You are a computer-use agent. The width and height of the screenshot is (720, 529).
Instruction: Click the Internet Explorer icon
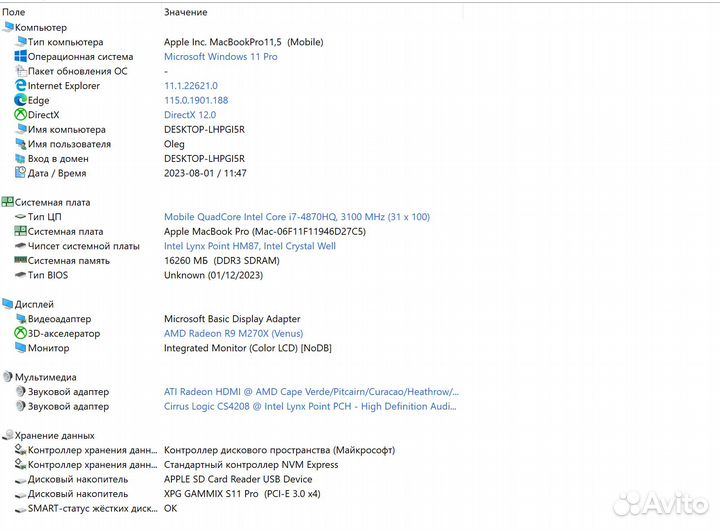point(20,85)
